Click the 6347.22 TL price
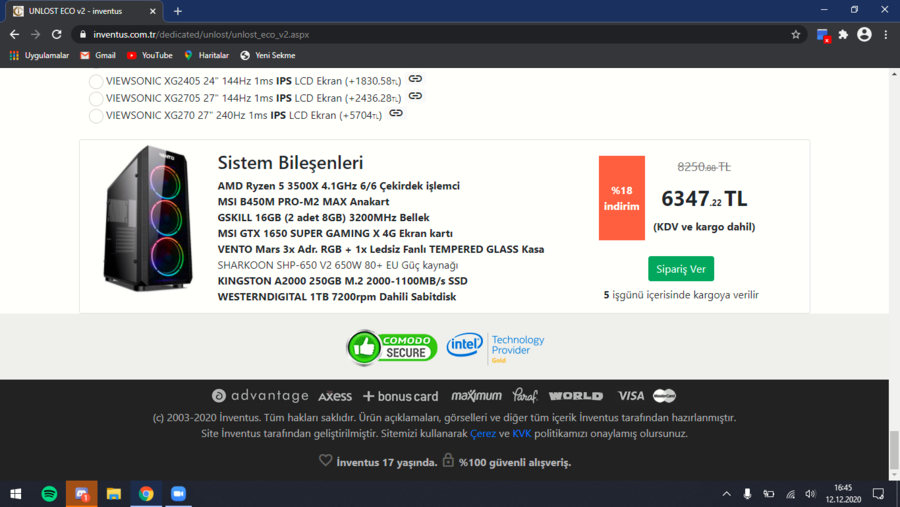The height and width of the screenshot is (507, 900). point(704,199)
